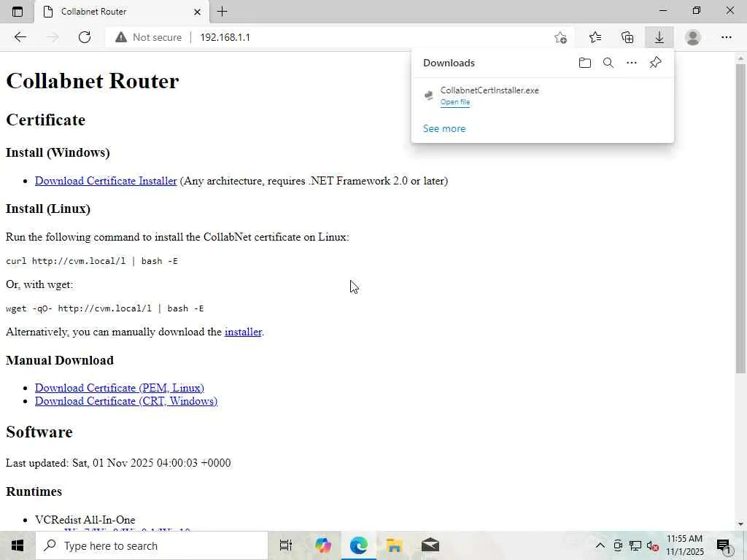This screenshot has height=560, width=747.
Task: Open the Collections panel
Action: [x=627, y=37]
